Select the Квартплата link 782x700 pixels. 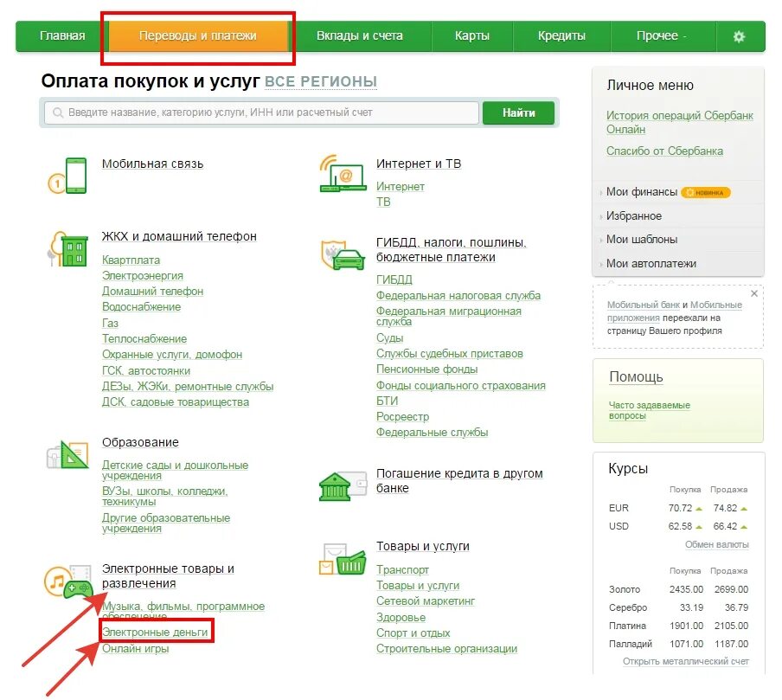(131, 260)
